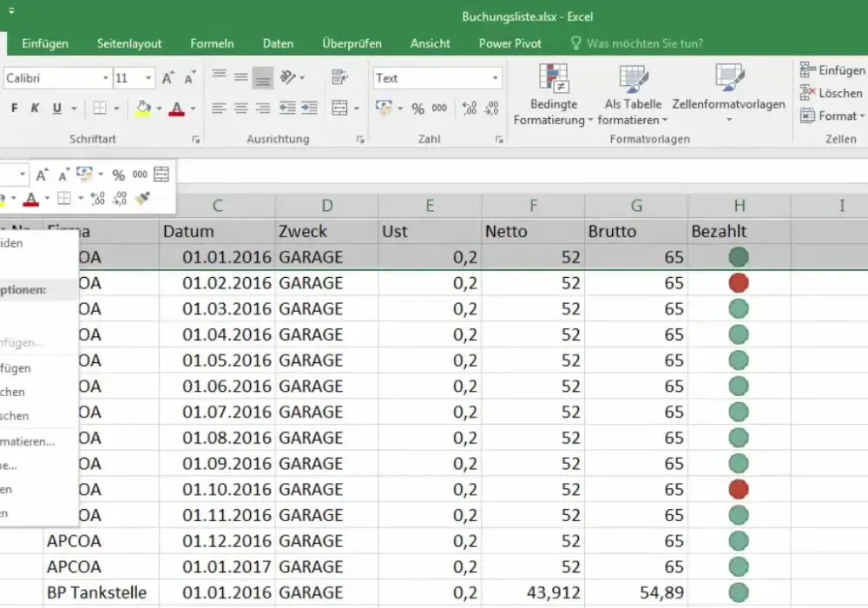
Task: Open ribbon borders dropdown arrow
Action: 116,109
